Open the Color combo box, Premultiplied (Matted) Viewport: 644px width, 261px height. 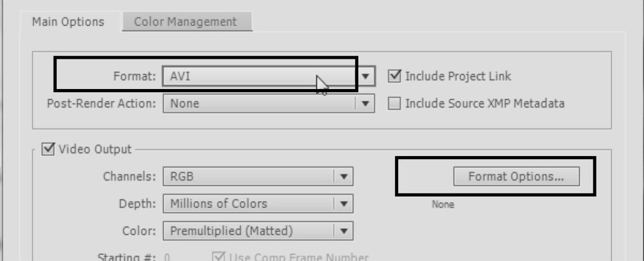pos(248,231)
